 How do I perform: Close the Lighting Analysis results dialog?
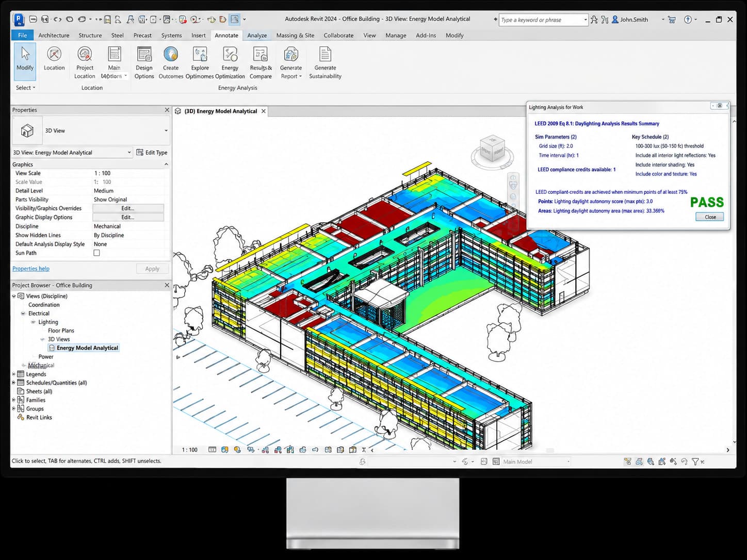click(710, 217)
